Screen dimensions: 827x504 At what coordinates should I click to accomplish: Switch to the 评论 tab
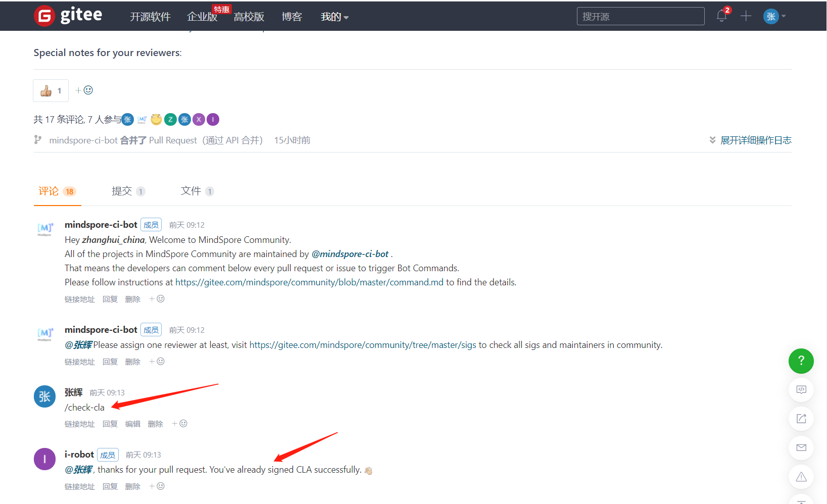click(x=57, y=191)
